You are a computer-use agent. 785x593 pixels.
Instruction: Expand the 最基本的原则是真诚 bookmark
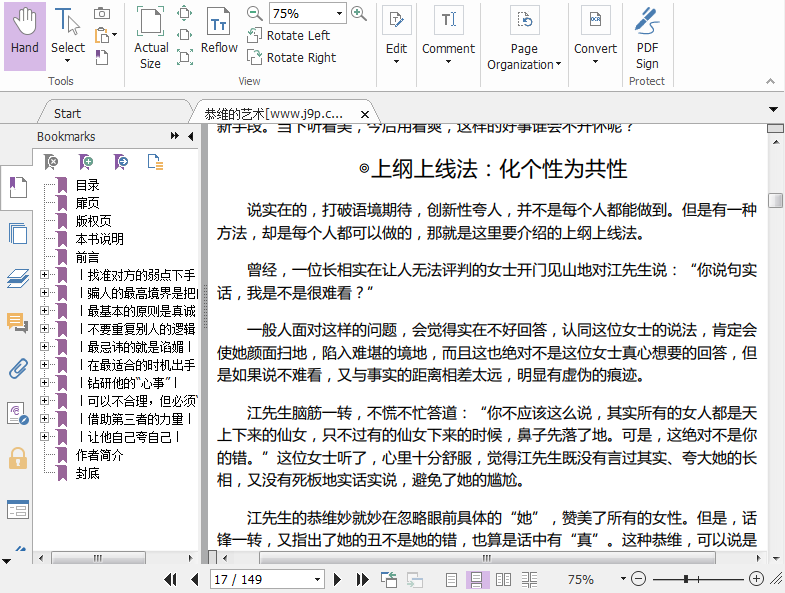[x=45, y=311]
